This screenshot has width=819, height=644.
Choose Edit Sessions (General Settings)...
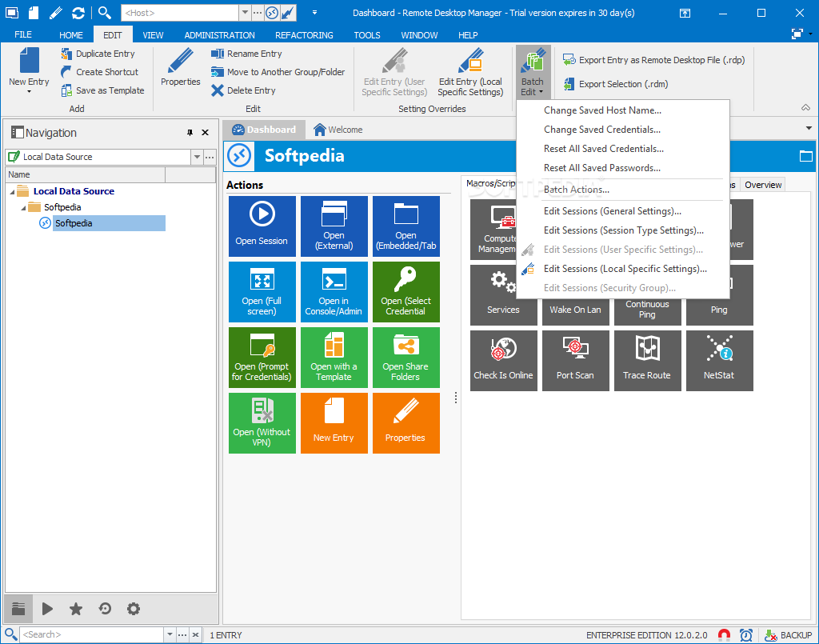612,211
